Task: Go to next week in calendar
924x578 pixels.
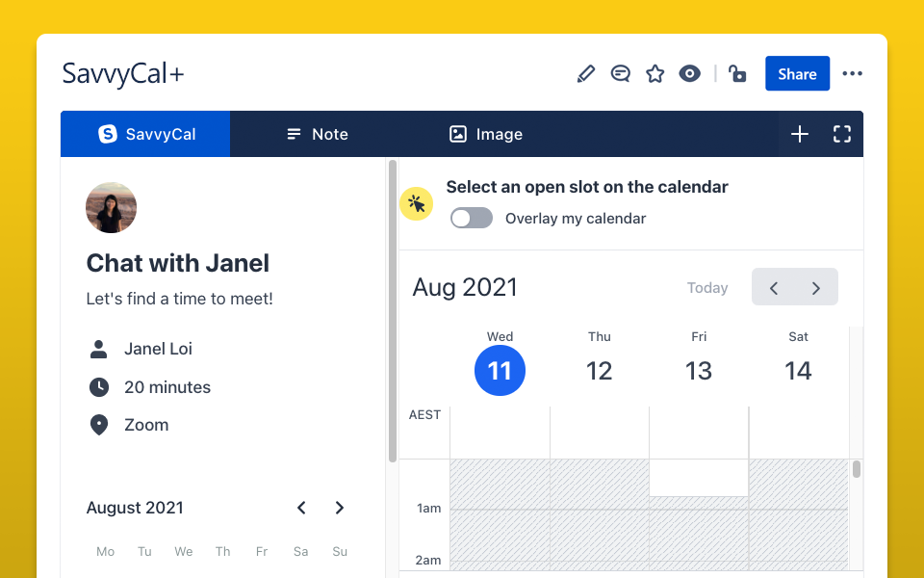Action: click(816, 288)
